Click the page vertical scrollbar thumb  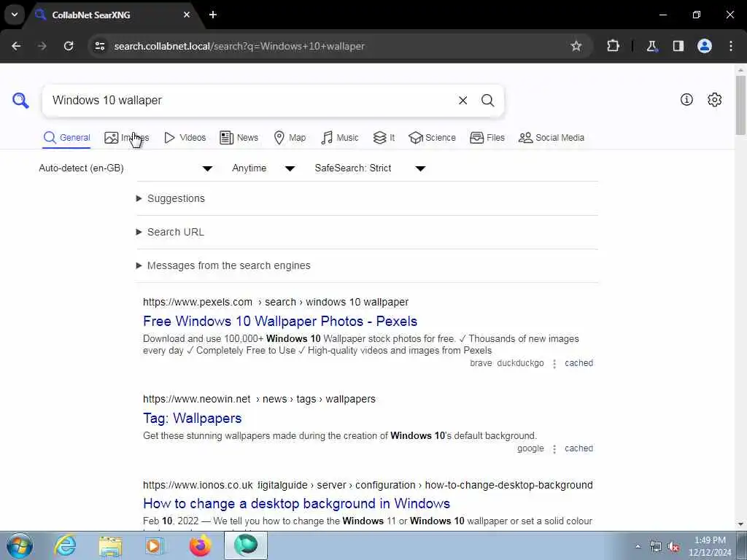(x=740, y=105)
